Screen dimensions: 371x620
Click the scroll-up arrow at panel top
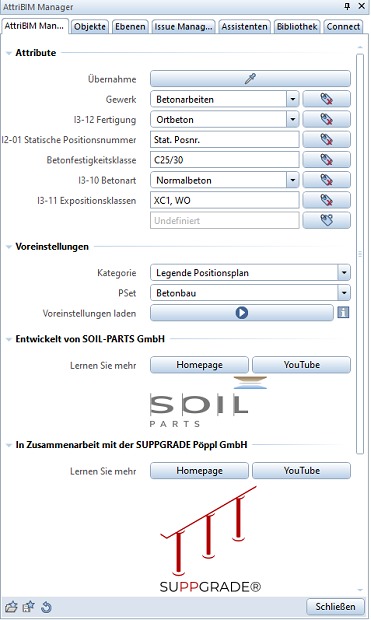pos(360,47)
